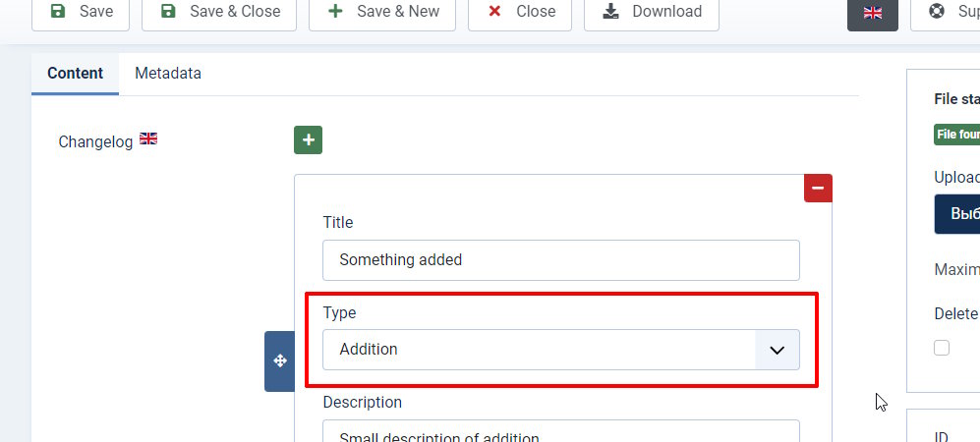Toggle the Delete file checkbox
Screen dimensions: 980x442
click(x=942, y=348)
